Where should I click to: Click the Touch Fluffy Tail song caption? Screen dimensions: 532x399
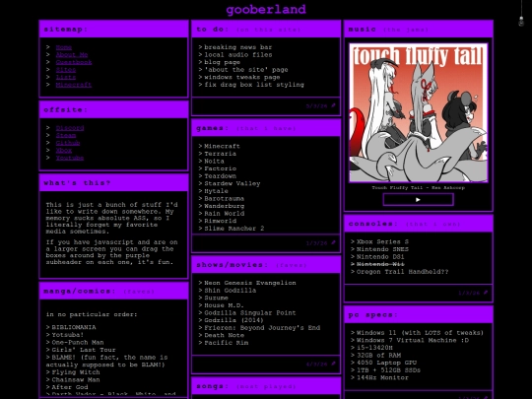[419, 187]
